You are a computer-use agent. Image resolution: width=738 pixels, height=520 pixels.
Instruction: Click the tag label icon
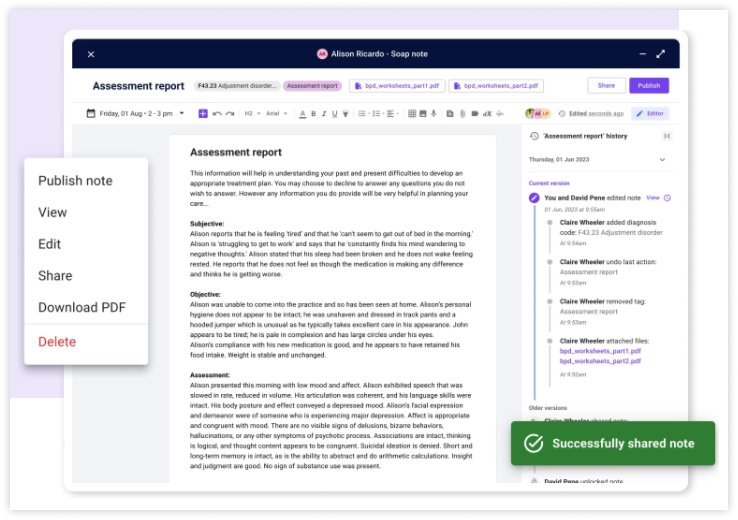(x=475, y=113)
